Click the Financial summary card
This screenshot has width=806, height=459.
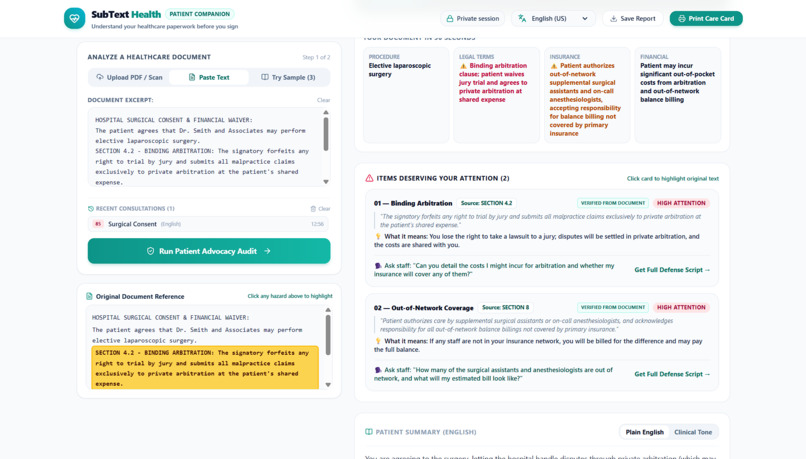point(677,95)
